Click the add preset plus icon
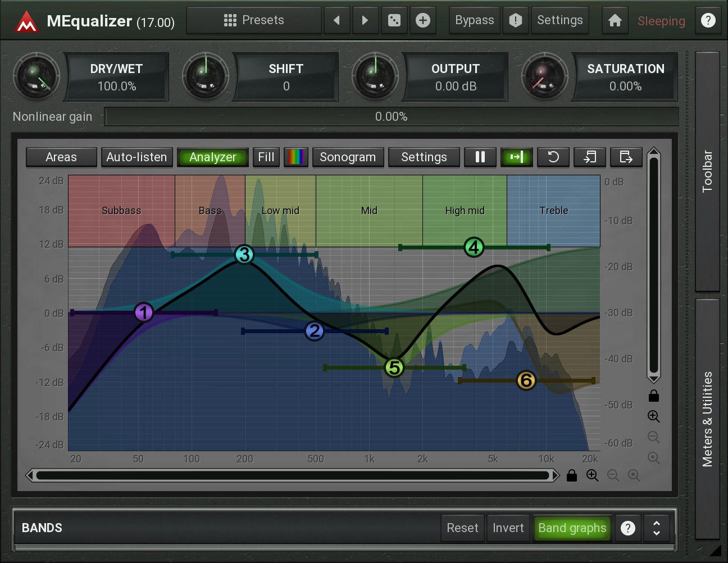Screen dimensions: 728x563 point(423,21)
